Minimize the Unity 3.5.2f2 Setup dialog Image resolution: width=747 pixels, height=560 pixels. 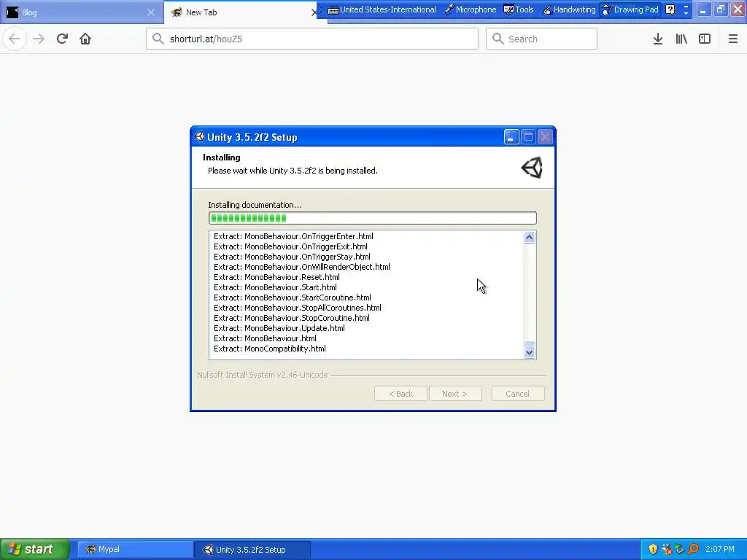coord(511,137)
